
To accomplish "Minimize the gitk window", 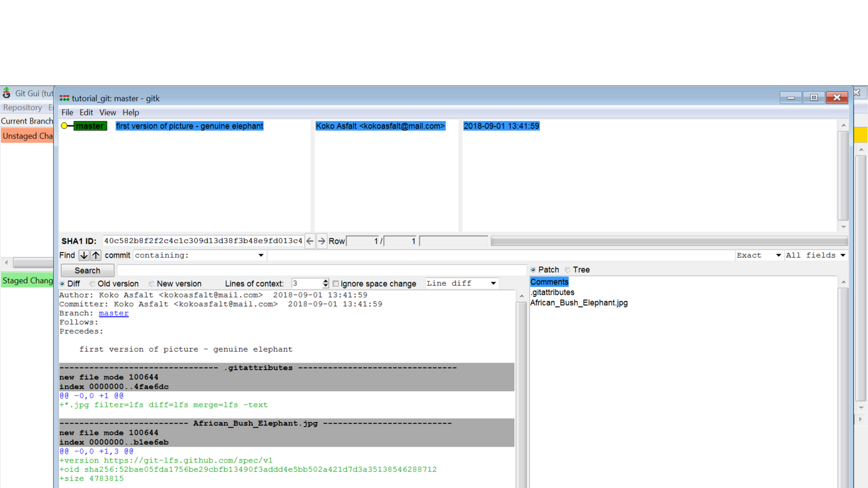I will tap(791, 97).
